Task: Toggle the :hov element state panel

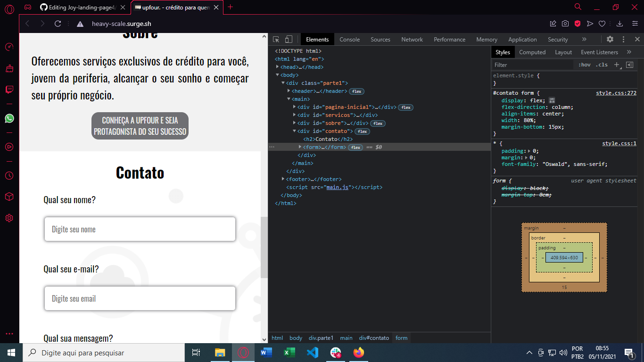Action: [585, 65]
